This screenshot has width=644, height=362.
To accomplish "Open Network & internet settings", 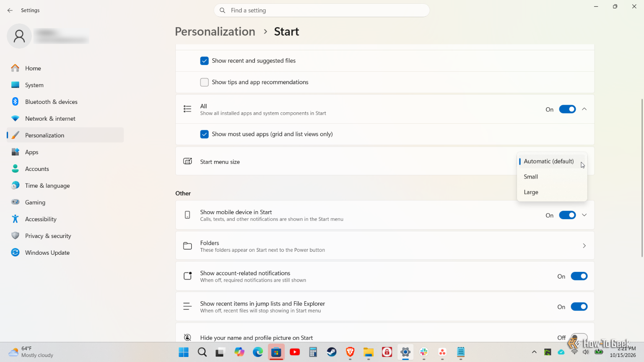I will [65, 119].
